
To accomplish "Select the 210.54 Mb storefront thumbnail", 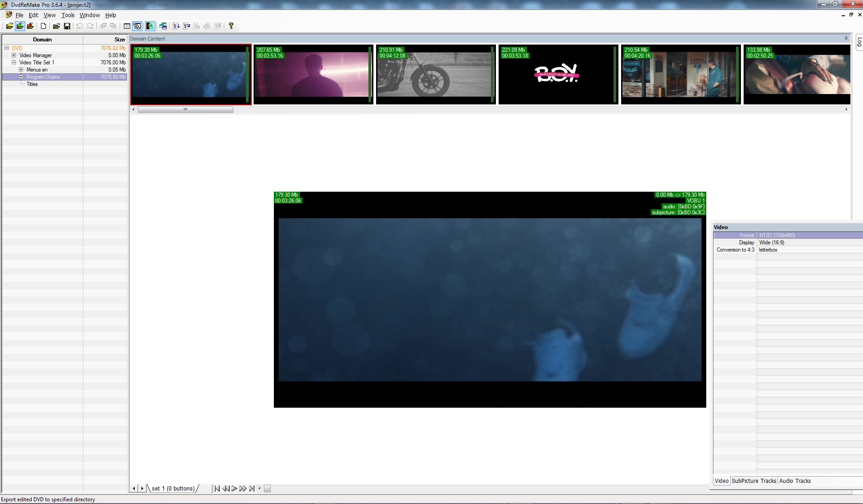I will pos(681,74).
